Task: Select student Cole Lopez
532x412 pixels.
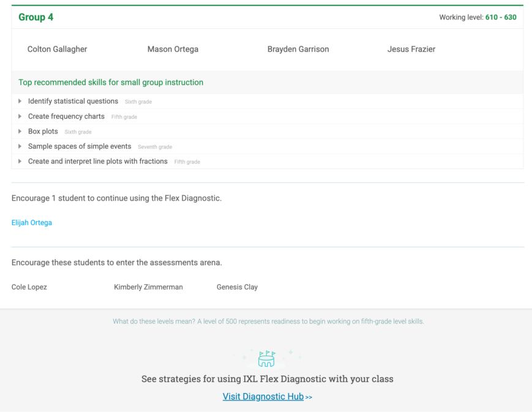Action: (29, 287)
